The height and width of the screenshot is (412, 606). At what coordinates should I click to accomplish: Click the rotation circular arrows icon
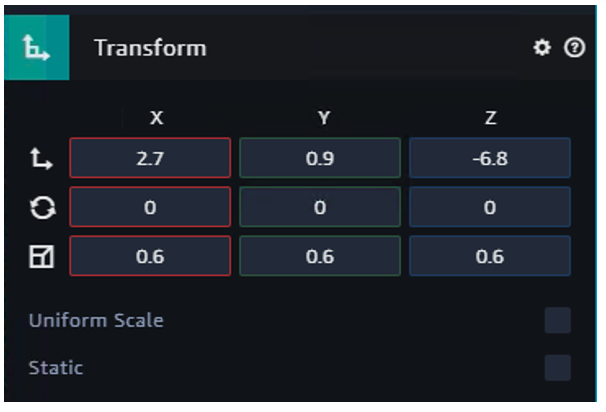(x=43, y=208)
